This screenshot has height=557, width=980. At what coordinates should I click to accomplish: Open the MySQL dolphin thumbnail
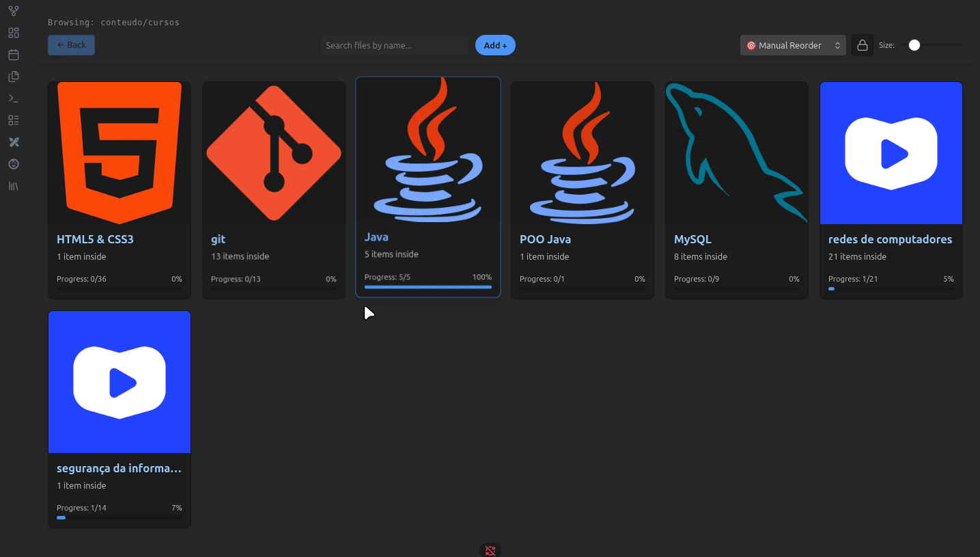click(737, 153)
